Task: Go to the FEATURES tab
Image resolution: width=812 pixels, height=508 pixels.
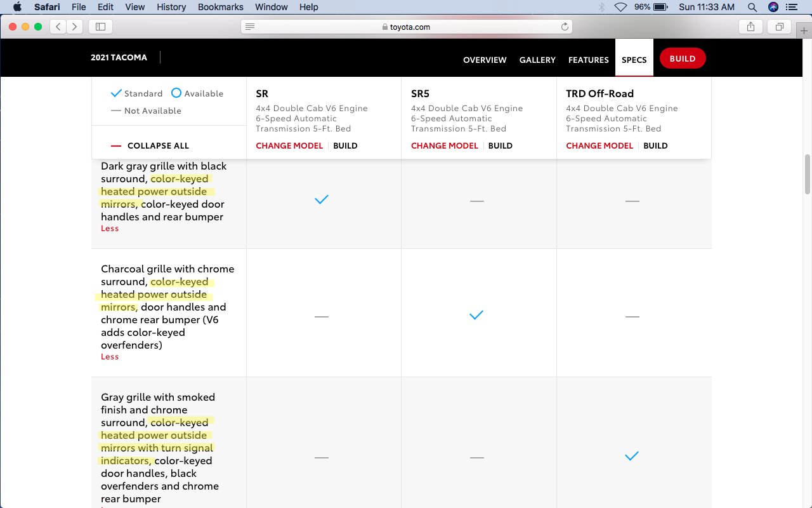Action: coord(589,60)
